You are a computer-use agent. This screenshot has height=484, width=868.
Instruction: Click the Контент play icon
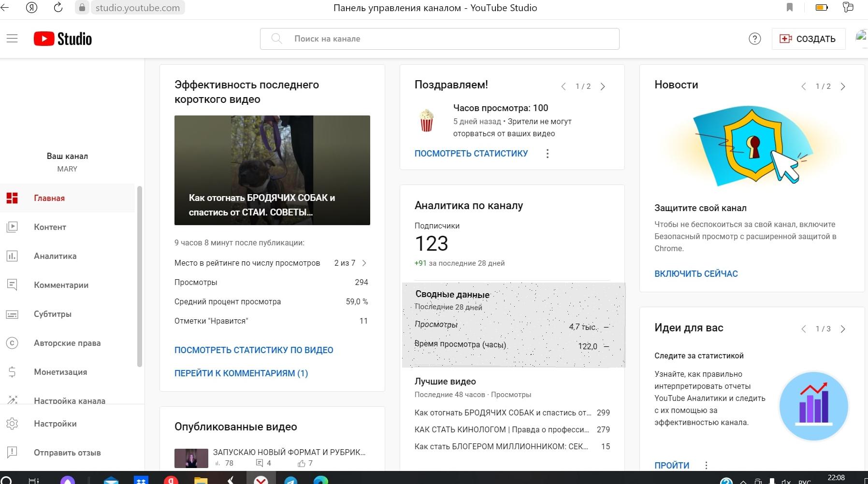point(12,227)
